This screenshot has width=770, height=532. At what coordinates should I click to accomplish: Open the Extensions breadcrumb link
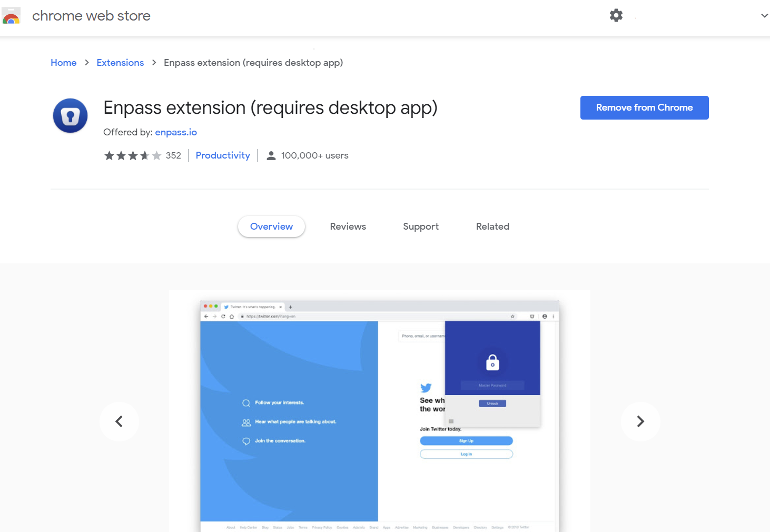(120, 63)
